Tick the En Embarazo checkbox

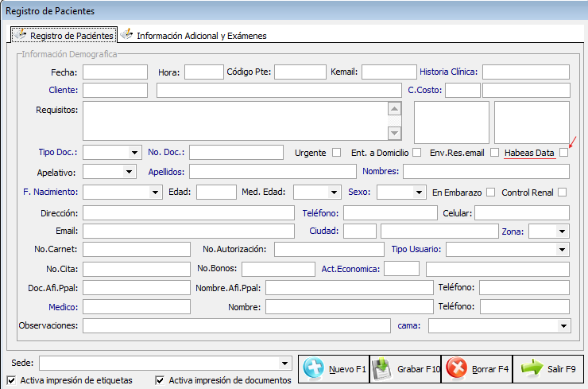point(490,192)
